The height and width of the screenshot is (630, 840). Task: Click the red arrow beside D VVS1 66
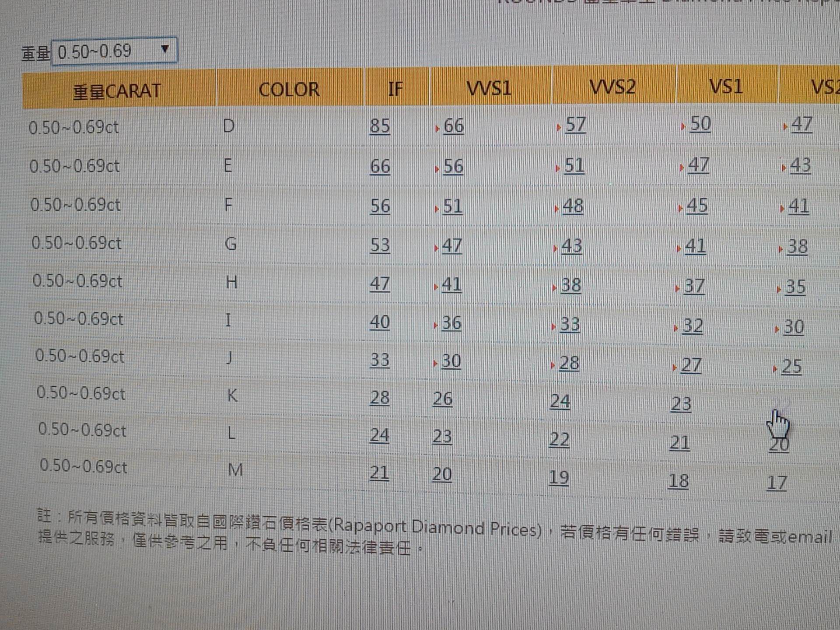[437, 128]
